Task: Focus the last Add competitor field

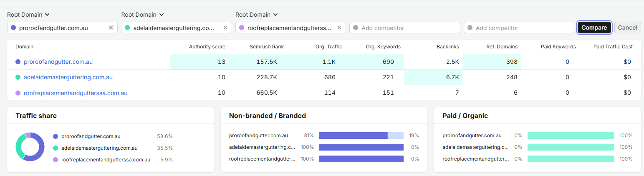Action: (x=519, y=28)
